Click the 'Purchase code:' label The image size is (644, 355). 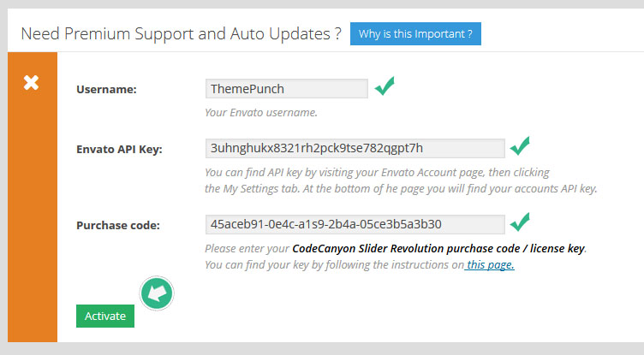pyautogui.click(x=118, y=225)
